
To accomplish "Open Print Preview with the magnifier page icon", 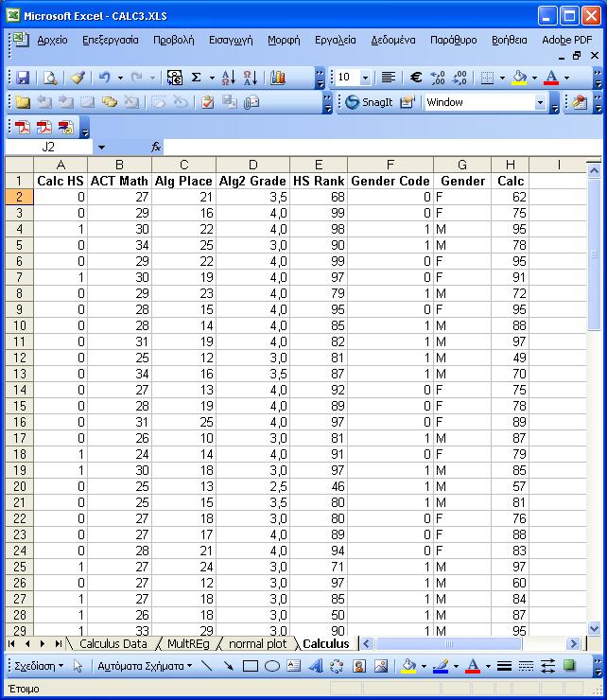I will [x=50, y=78].
